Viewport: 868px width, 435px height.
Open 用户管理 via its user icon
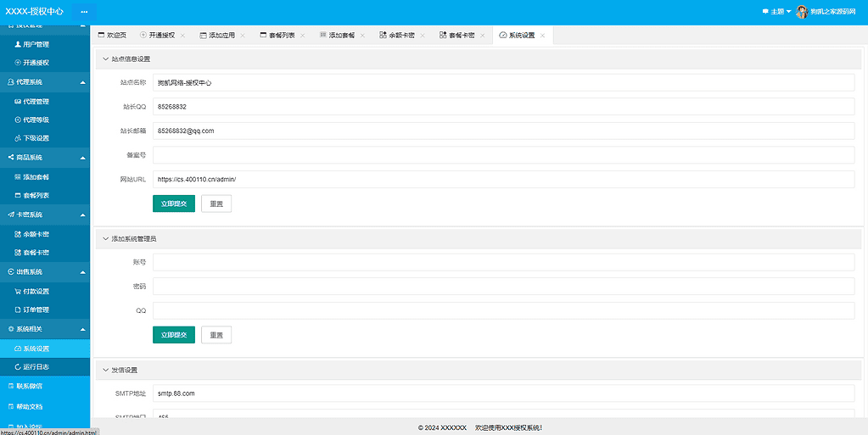pos(18,44)
